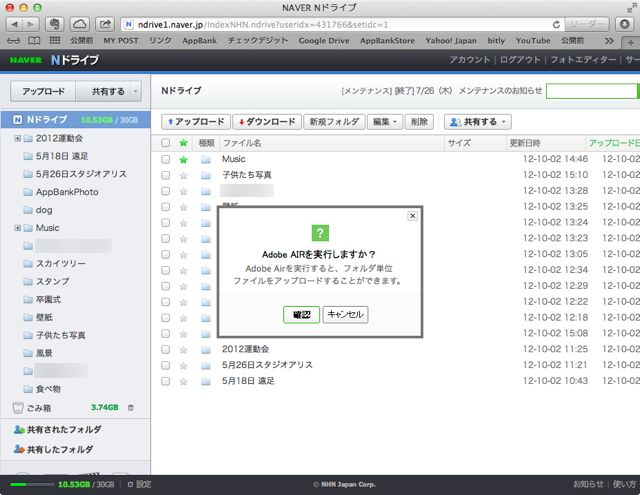Open the iCloud tabs cloud icon
The height and width of the screenshot is (495, 640).
[80, 24]
